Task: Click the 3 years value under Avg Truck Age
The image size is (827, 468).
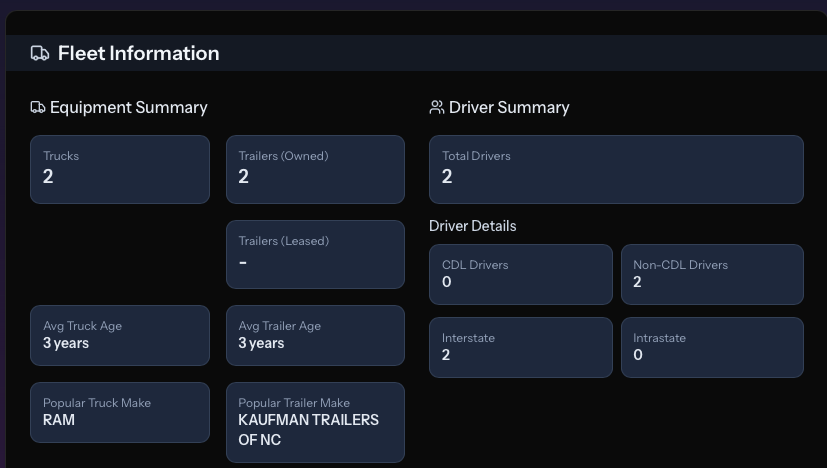Action: click(x=66, y=343)
